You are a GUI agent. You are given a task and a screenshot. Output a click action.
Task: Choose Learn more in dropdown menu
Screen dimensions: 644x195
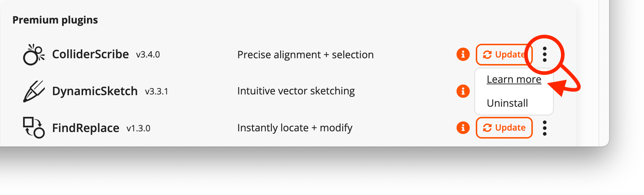514,79
